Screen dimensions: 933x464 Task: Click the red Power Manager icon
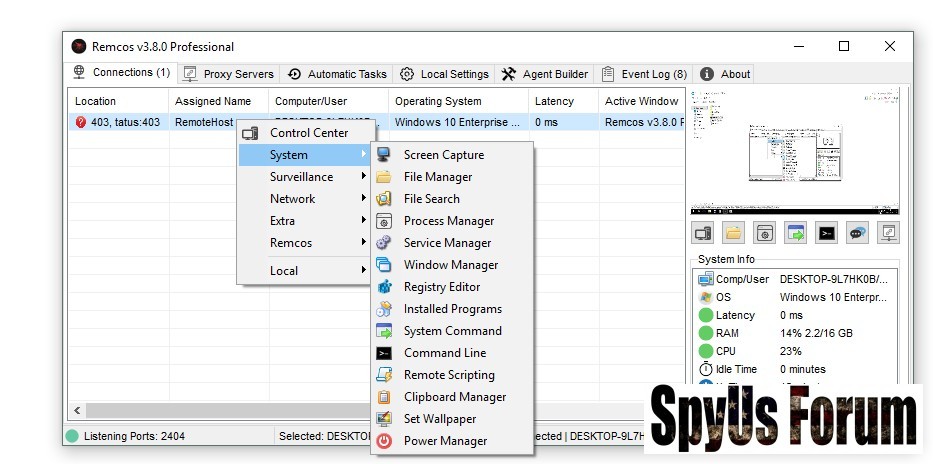pos(384,441)
